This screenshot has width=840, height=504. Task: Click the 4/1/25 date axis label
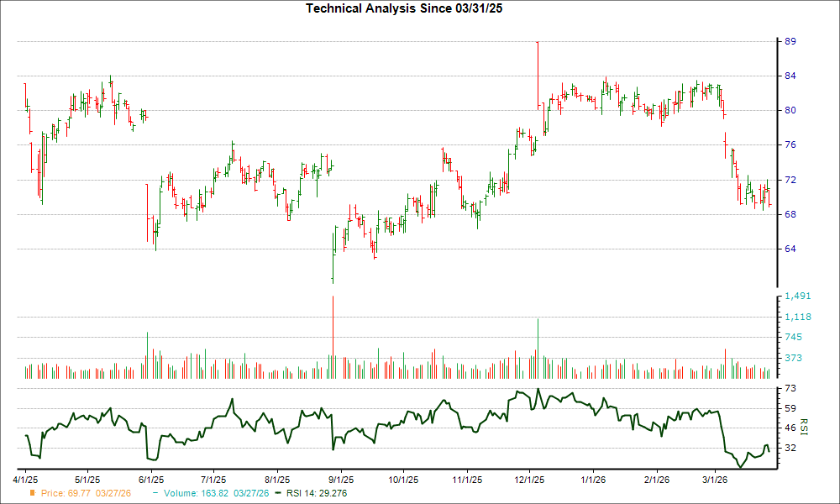click(26, 479)
